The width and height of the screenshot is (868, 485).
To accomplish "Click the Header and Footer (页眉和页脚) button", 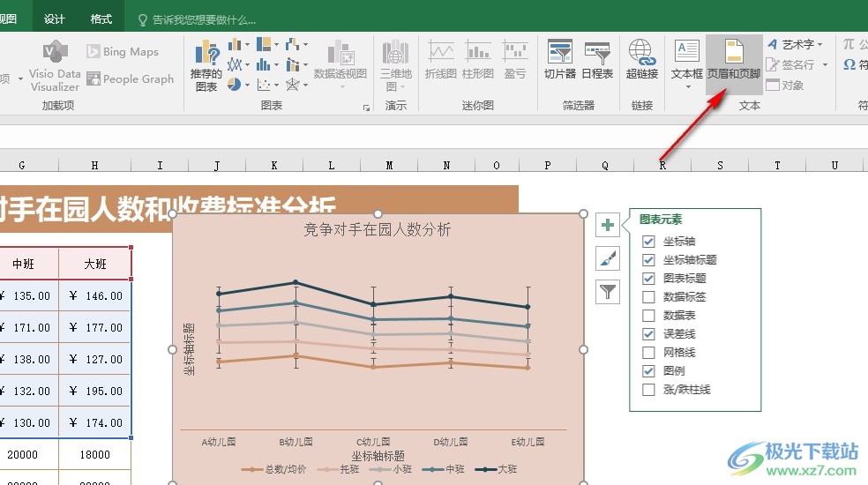I will (x=733, y=60).
